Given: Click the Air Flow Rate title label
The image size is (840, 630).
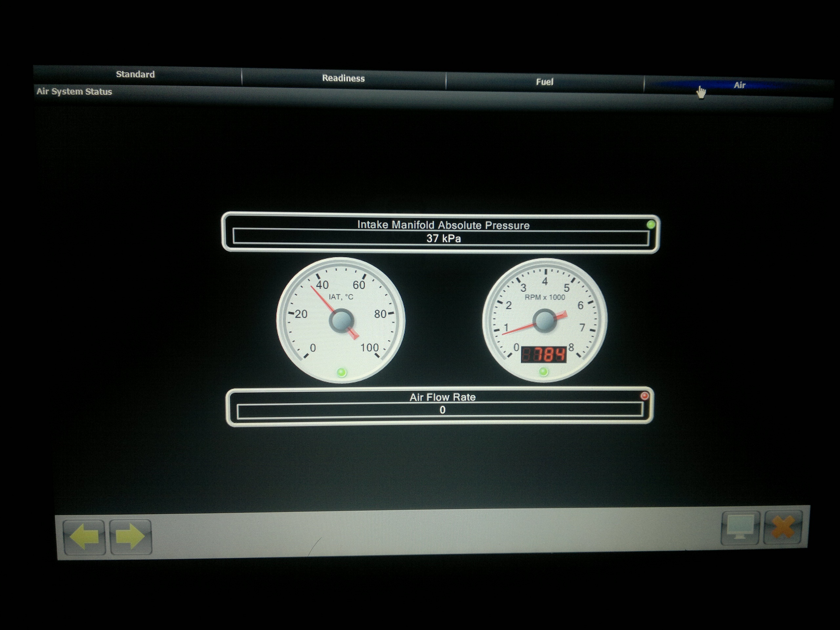Looking at the screenshot, I should click(x=442, y=397).
